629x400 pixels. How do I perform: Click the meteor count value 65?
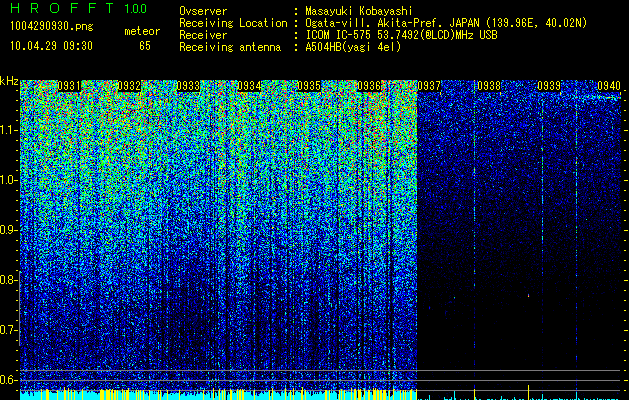pyautogui.click(x=145, y=46)
